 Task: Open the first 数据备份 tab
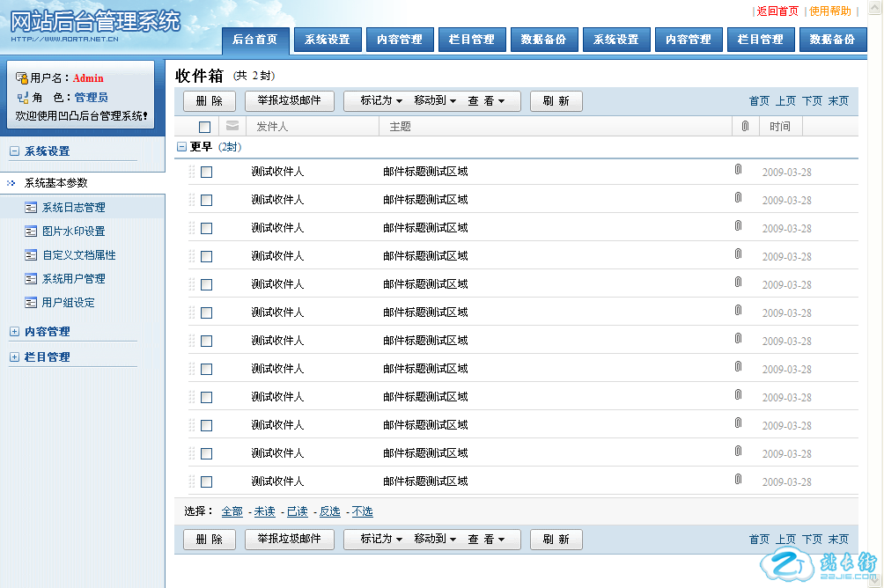(543, 40)
